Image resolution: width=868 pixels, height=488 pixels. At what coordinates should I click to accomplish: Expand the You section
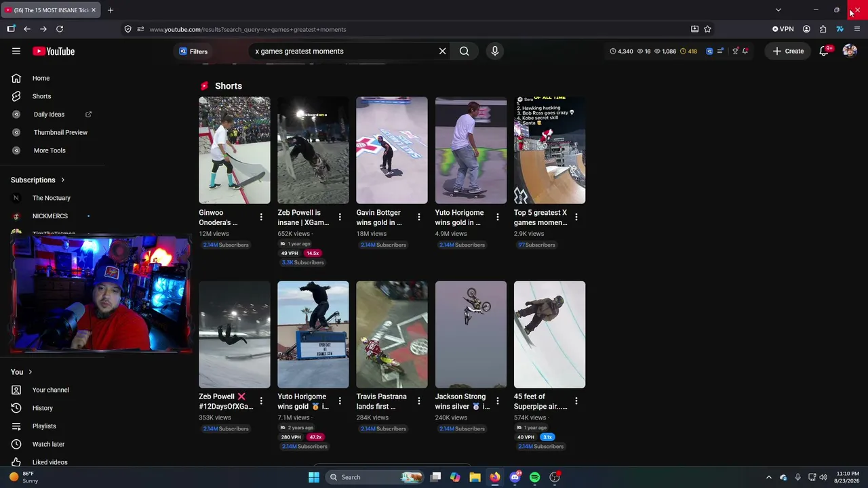coord(22,371)
